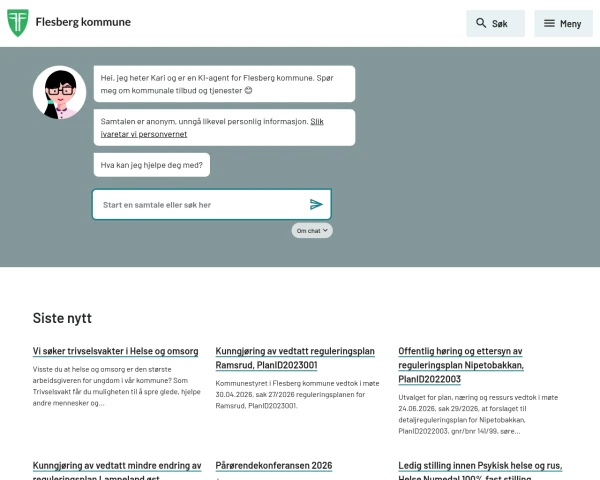Open 'Vi søker trivselsvakter i Helse og omsorg'
The width and height of the screenshot is (600, 480).
point(116,351)
